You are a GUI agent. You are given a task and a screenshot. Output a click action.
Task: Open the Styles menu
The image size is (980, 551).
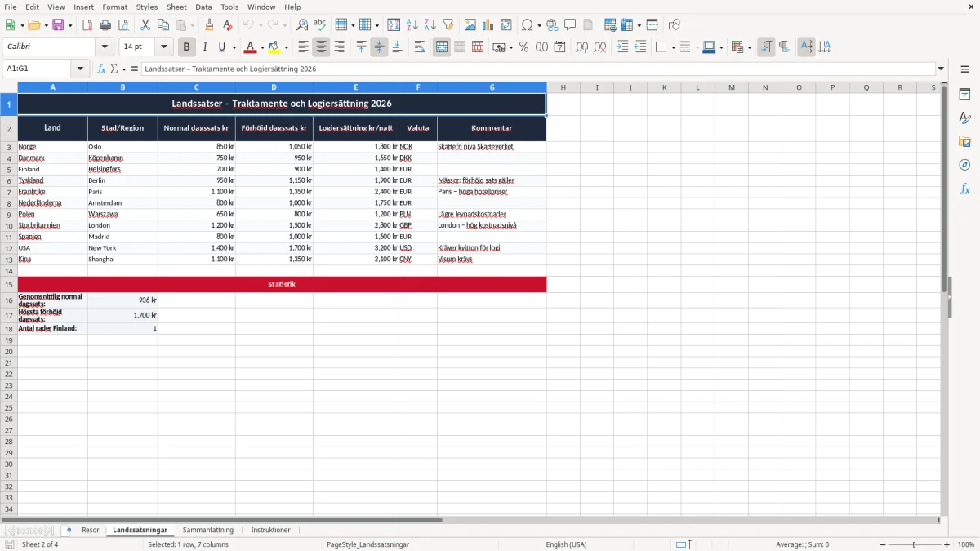pos(147,7)
